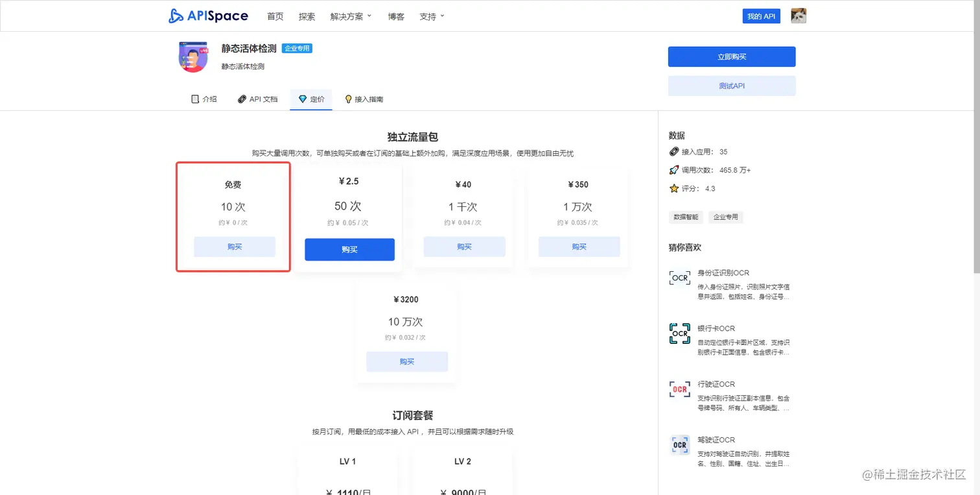Viewport: 980px width, 495px height.
Task: Buy the ¥350 1 万次 package
Action: coord(579,247)
